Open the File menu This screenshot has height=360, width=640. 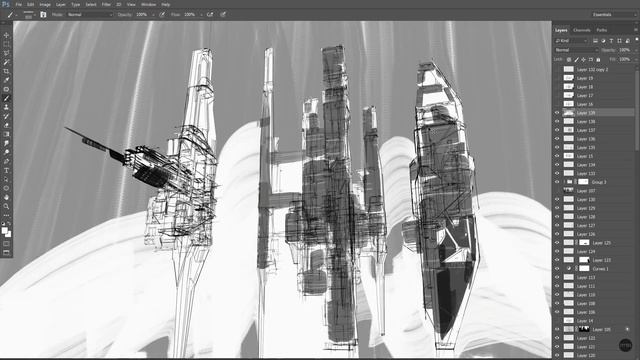[18, 4]
